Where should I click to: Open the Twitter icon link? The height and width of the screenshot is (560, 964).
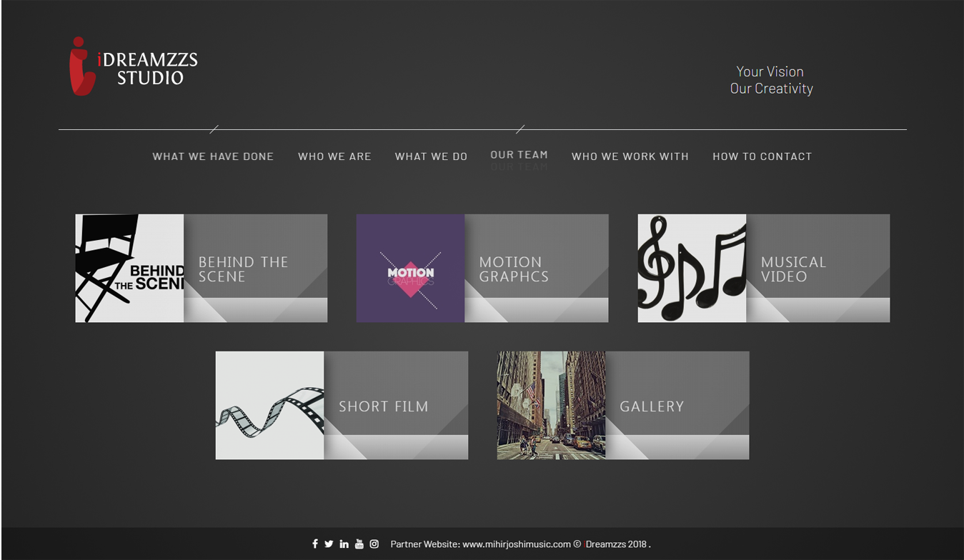click(329, 544)
